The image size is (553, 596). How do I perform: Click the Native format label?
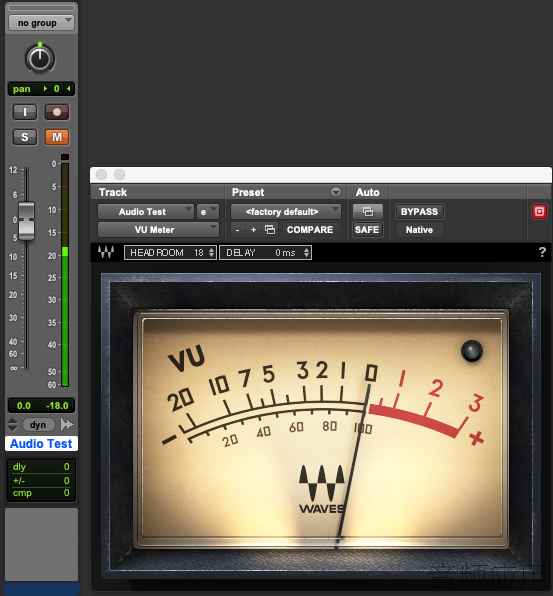click(x=419, y=230)
